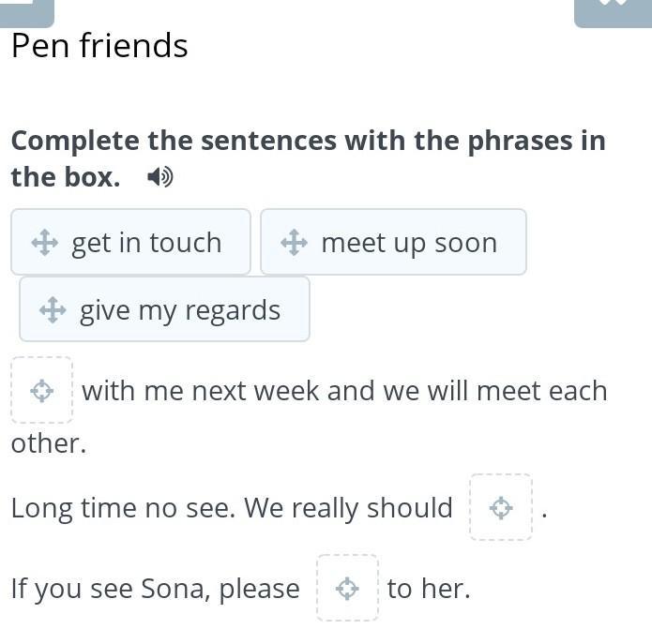
Task: Click the partially visible top-right gray button
Action: (612, 11)
